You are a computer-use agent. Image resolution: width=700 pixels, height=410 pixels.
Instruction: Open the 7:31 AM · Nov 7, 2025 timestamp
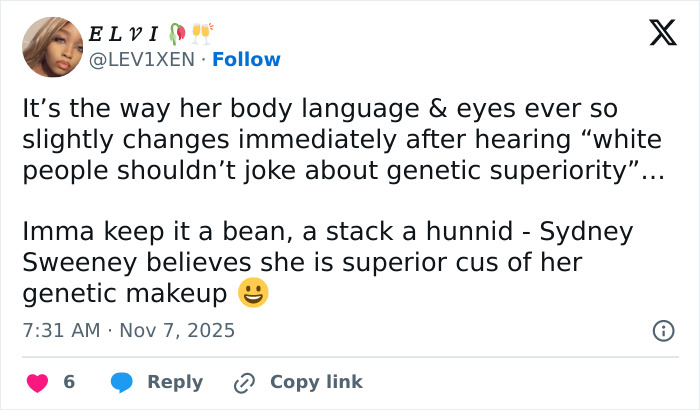(128, 330)
